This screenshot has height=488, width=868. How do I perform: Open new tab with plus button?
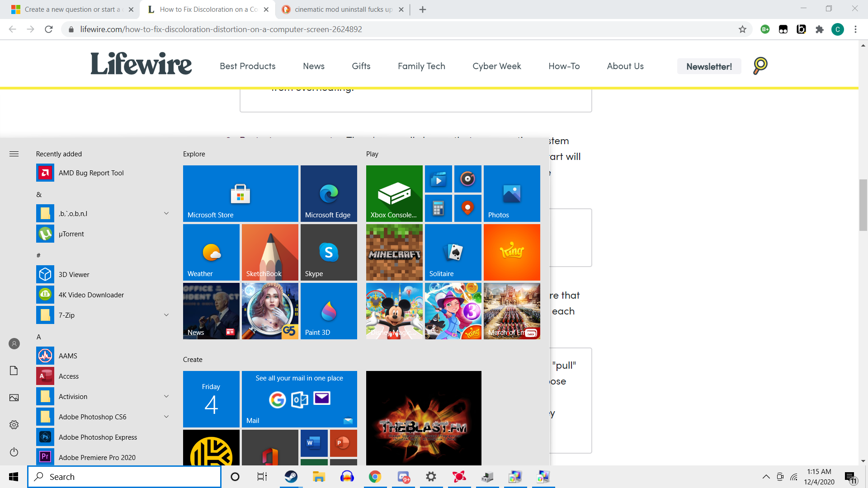click(423, 9)
